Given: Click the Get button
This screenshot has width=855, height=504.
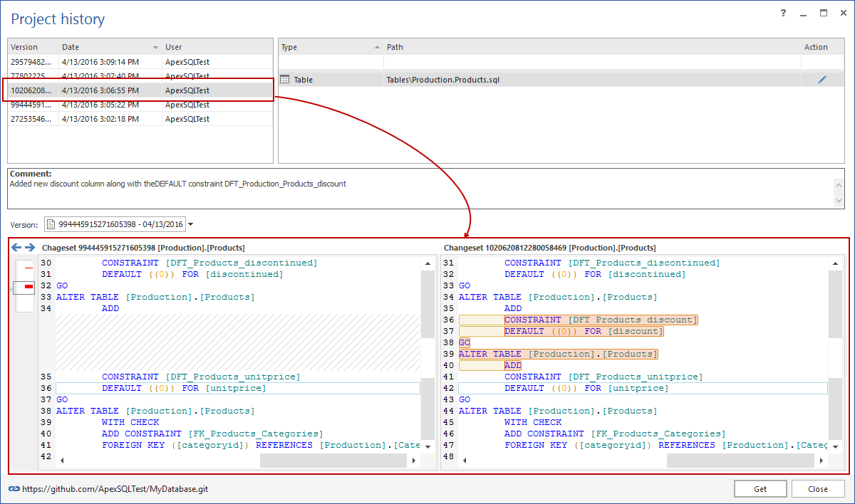Looking at the screenshot, I should tap(760, 489).
